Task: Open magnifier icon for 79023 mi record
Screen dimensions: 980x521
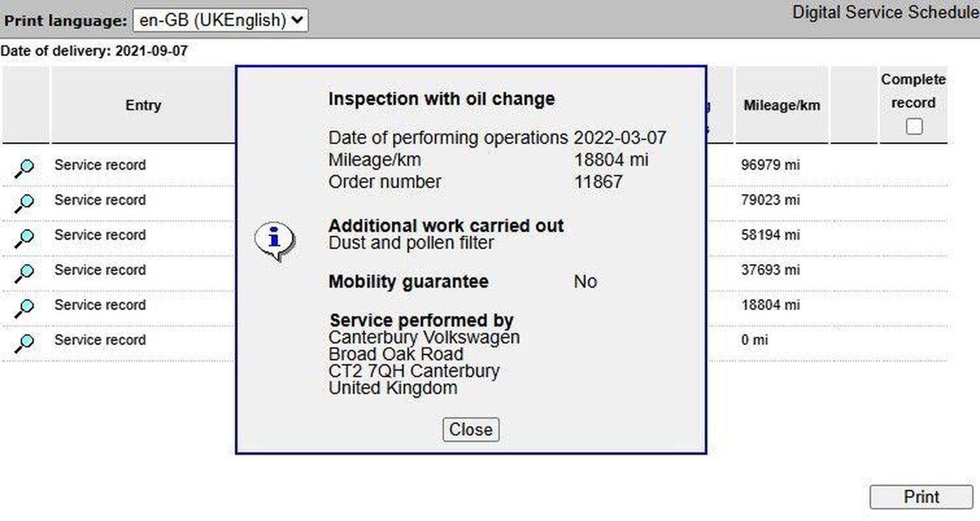Action: point(25,203)
